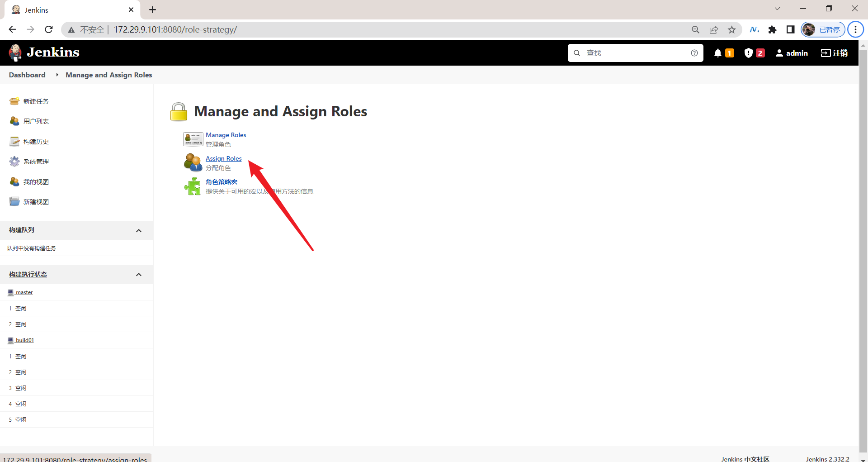Open Assign Roles link
Image resolution: width=868 pixels, height=462 pixels.
click(224, 158)
